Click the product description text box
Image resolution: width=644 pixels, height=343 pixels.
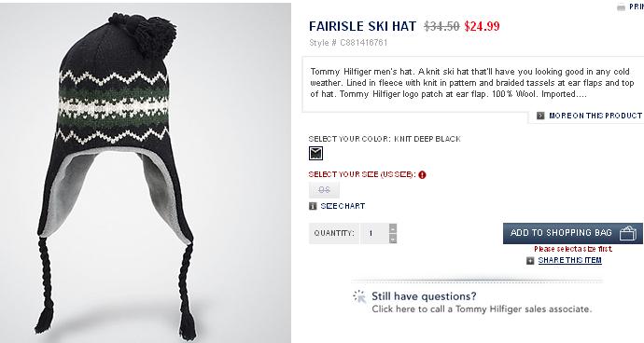pos(472,83)
